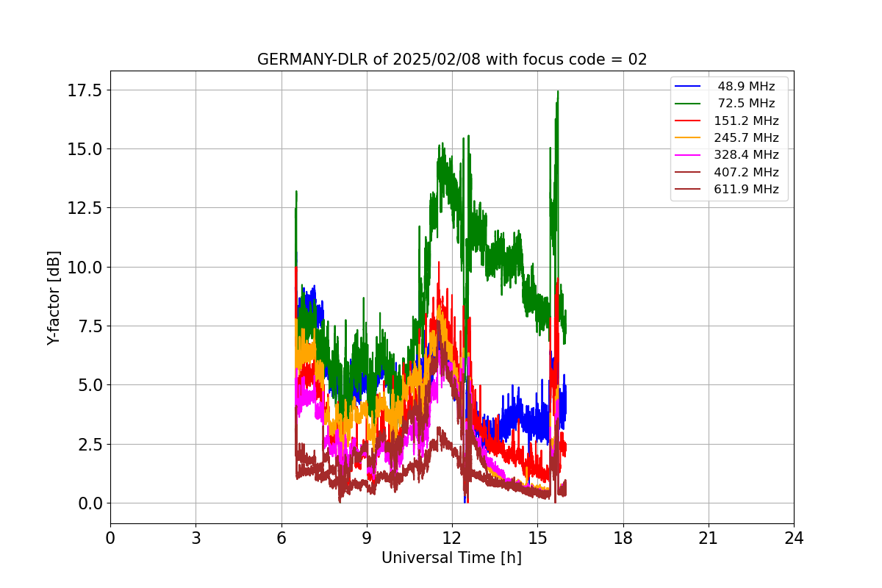Select the 72.5 MHz legend label
This screenshot has width=882, height=588.
(746, 104)
